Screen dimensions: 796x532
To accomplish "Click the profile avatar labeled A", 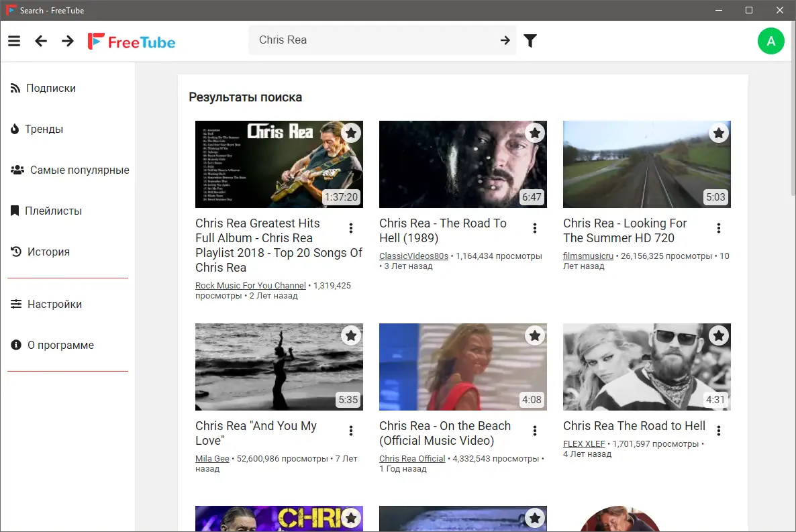I will pos(770,41).
